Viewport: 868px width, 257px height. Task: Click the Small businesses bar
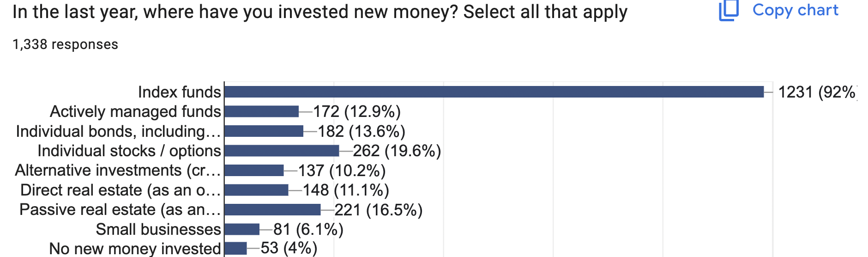click(242, 229)
